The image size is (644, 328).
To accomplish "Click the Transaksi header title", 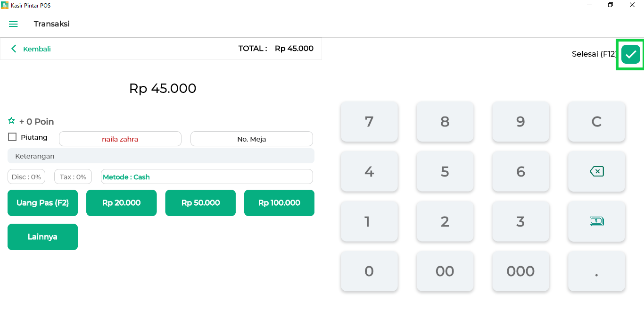I will [51, 24].
